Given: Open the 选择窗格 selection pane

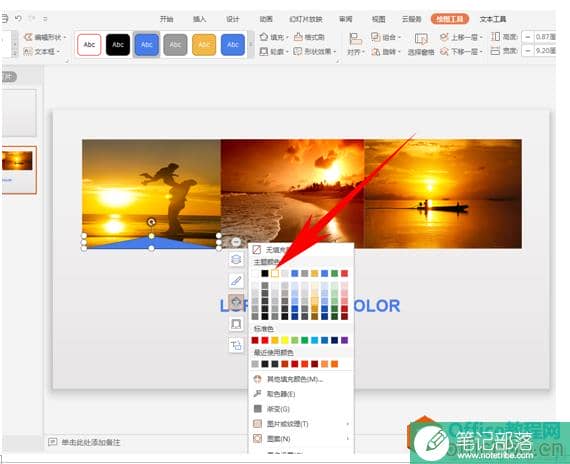Looking at the screenshot, I should (421, 44).
